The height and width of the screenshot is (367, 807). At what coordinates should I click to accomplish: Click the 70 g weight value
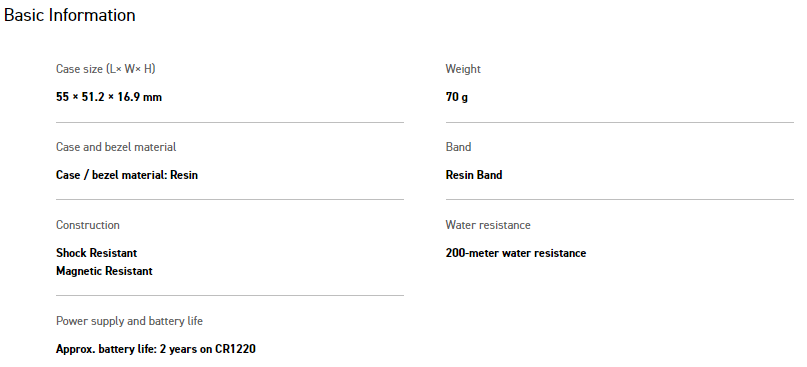457,97
